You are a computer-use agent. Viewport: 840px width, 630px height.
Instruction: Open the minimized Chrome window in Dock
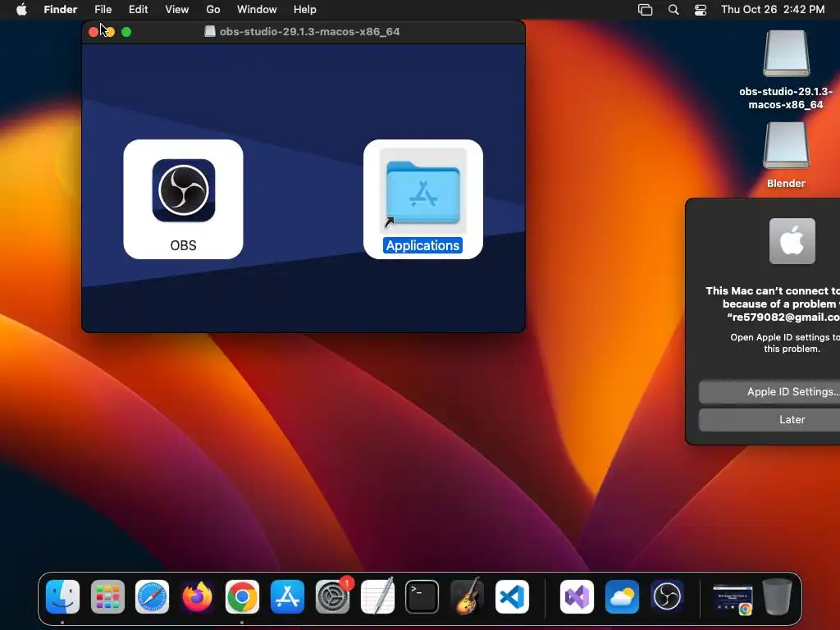tap(733, 600)
